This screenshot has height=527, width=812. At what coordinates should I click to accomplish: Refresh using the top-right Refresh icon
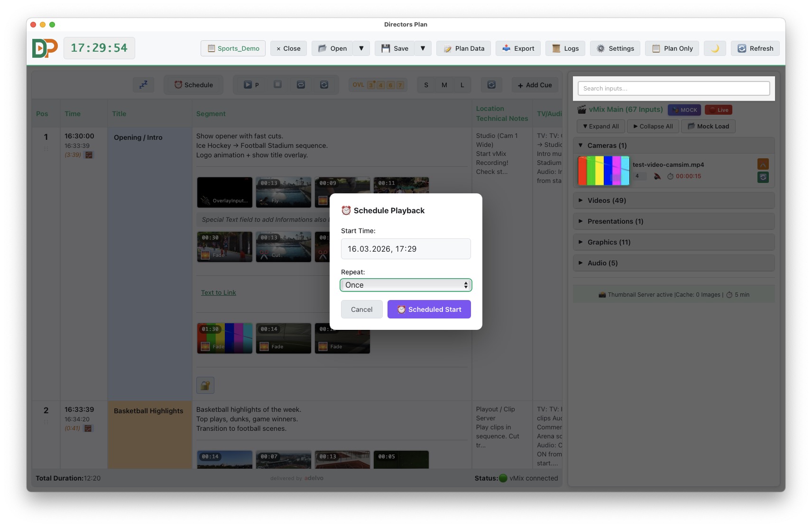point(755,48)
